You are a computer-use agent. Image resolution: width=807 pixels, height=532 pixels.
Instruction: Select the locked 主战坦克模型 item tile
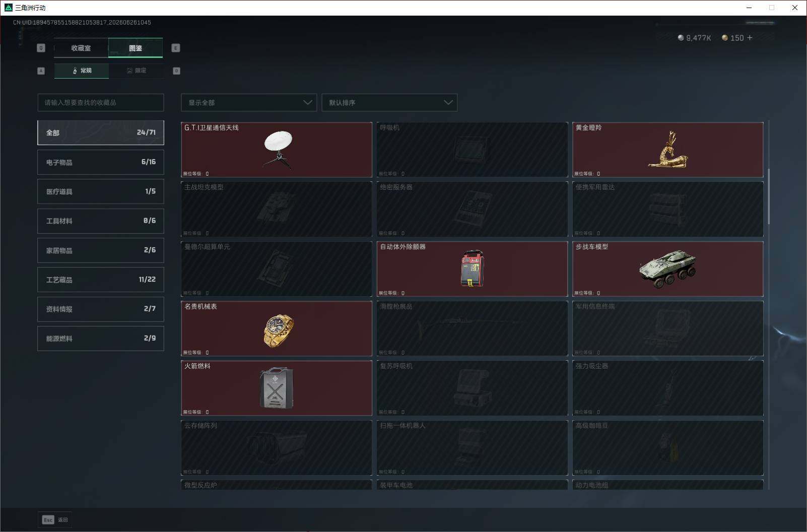(x=277, y=209)
